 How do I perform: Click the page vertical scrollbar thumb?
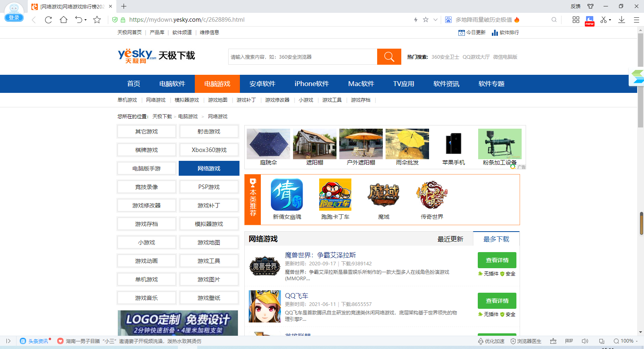[x=640, y=80]
